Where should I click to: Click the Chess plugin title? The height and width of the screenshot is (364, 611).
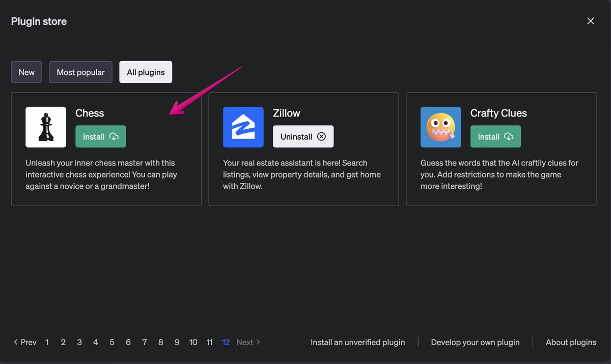click(x=90, y=113)
